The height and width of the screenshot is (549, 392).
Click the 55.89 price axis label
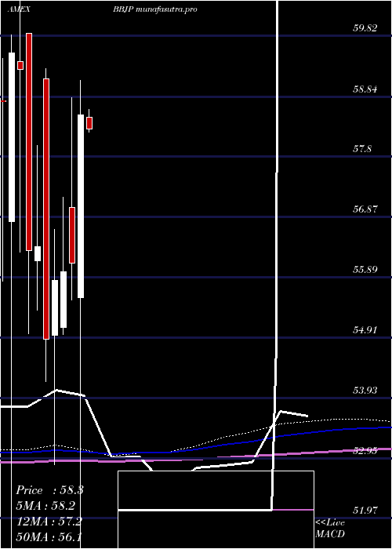tap(365, 270)
